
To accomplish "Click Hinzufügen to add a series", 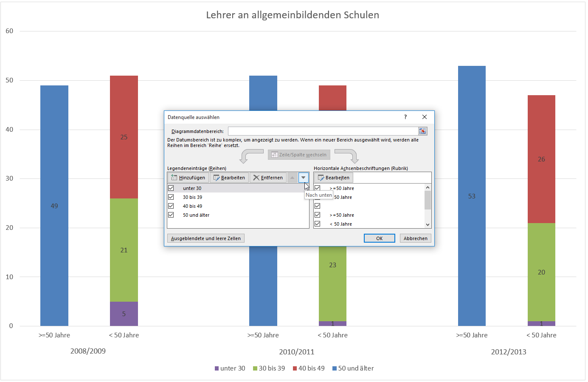I will (188, 178).
